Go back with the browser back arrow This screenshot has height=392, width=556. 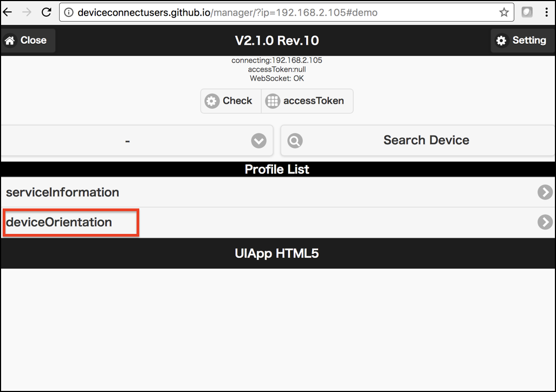click(8, 12)
